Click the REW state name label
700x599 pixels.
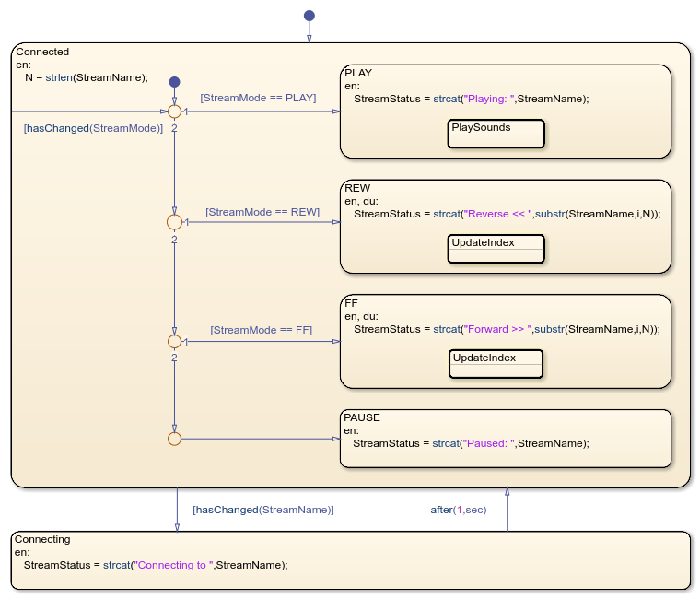coord(357,188)
